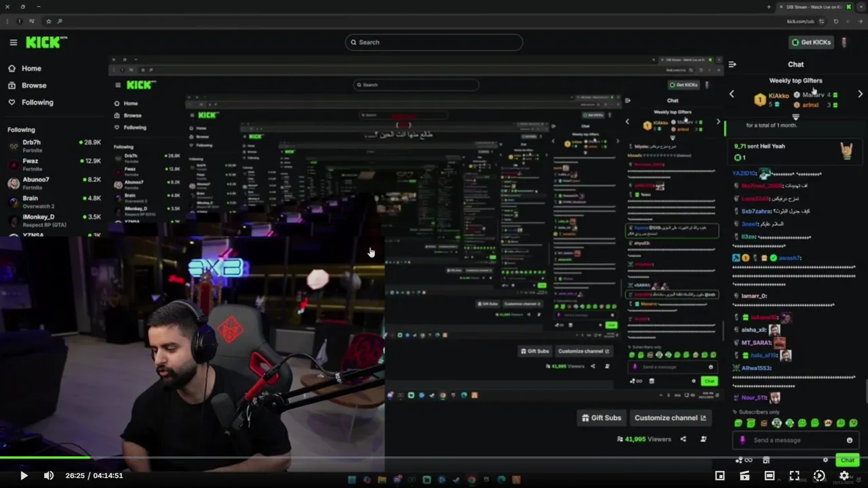This screenshot has height=488, width=868.
Task: Open the Abunoo7 channel in Following list
Action: point(54,183)
